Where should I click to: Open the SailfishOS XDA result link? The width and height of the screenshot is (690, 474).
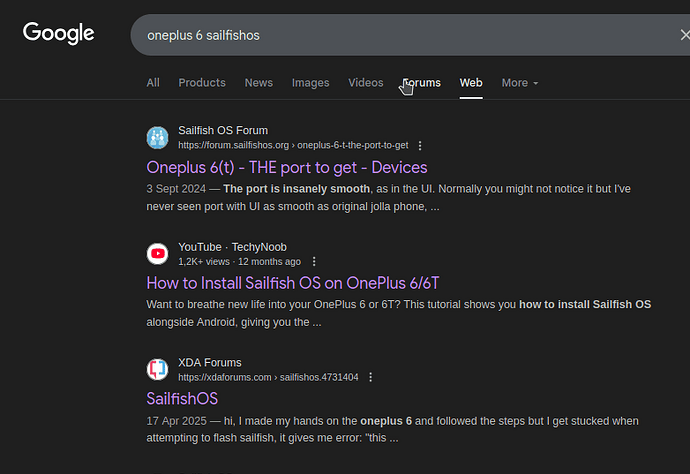(182, 399)
